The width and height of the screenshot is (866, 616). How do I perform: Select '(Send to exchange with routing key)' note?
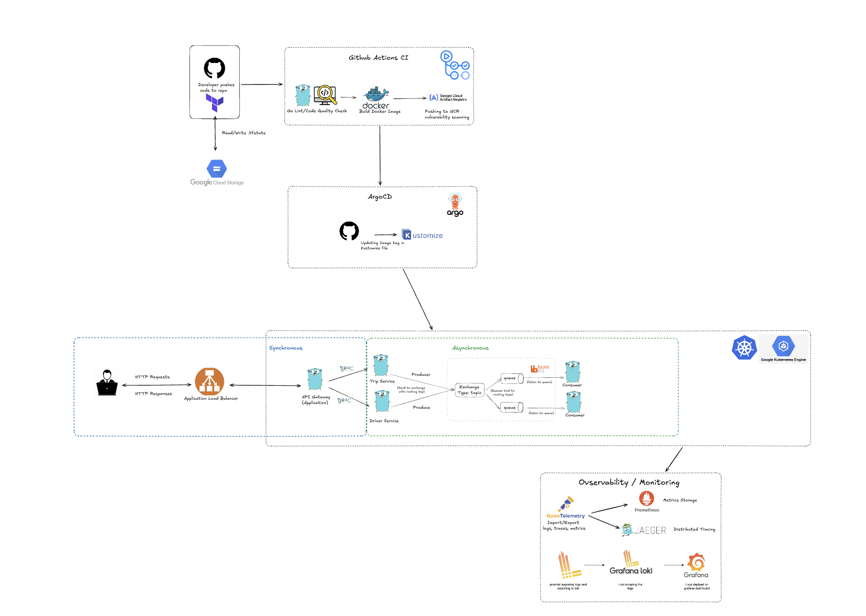pos(412,390)
